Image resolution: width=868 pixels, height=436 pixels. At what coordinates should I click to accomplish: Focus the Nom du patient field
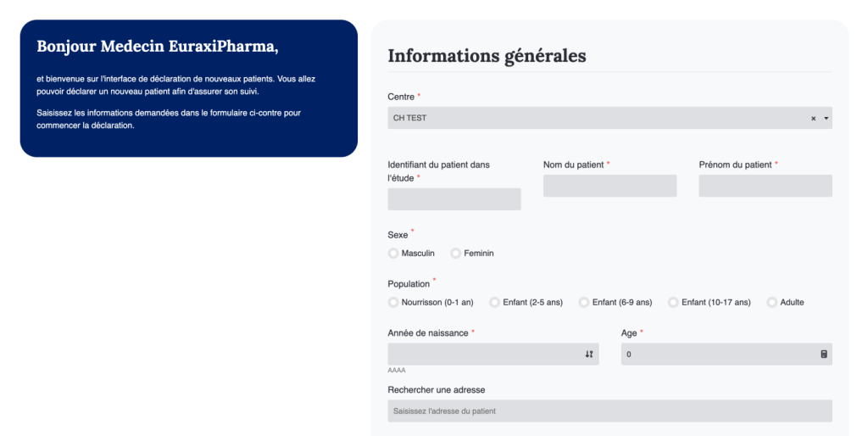click(x=609, y=186)
